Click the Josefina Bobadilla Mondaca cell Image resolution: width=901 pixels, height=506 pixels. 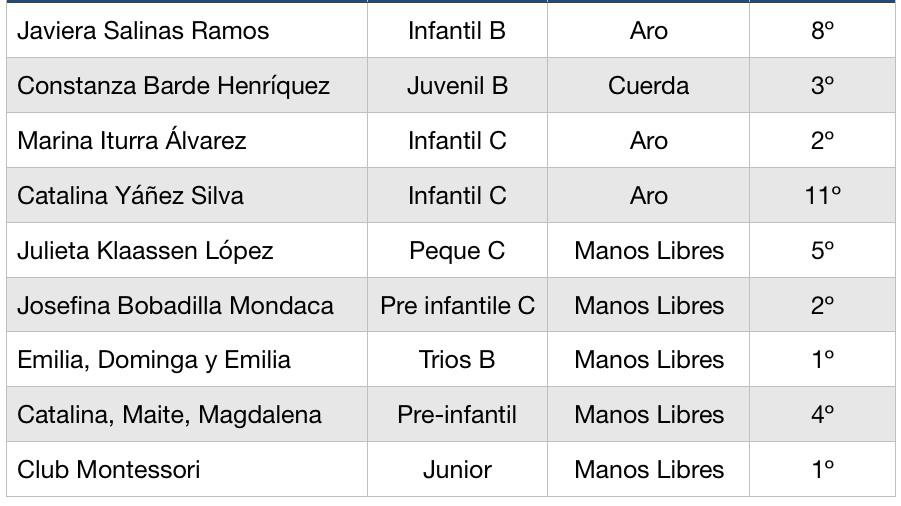[x=187, y=304]
